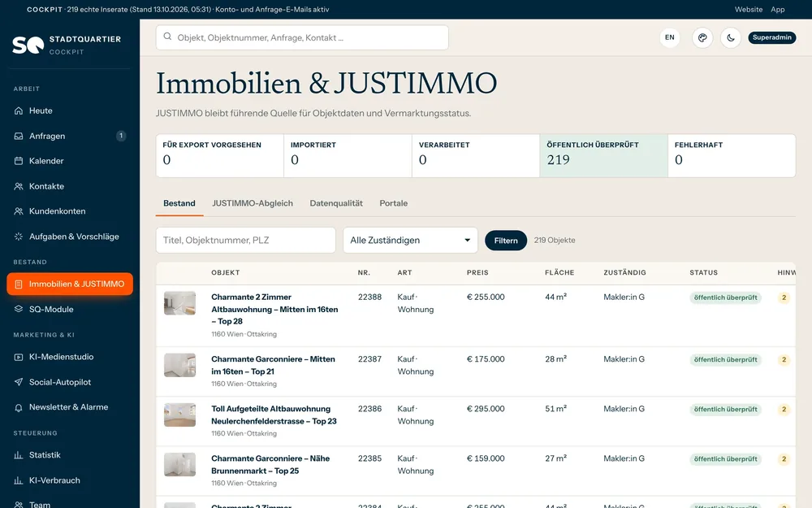812x508 pixels.
Task: Click the KI-Verbrauch chart icon
Action: 19,480
